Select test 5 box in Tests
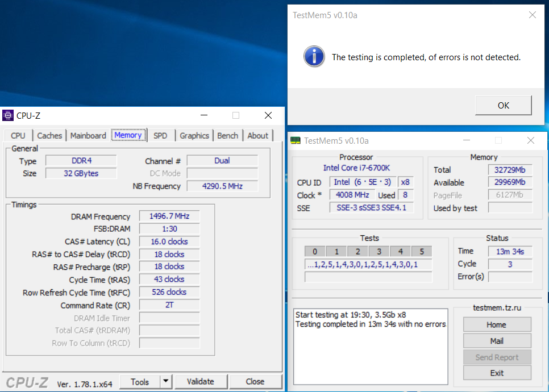549x392 pixels. [422, 251]
